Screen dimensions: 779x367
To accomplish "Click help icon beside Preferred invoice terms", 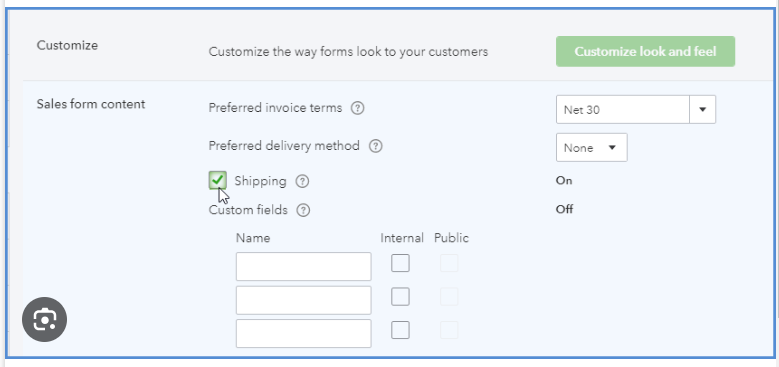I will (x=358, y=108).
